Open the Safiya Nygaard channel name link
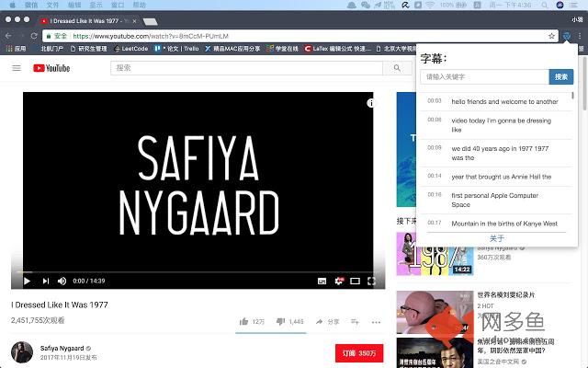 pos(62,348)
